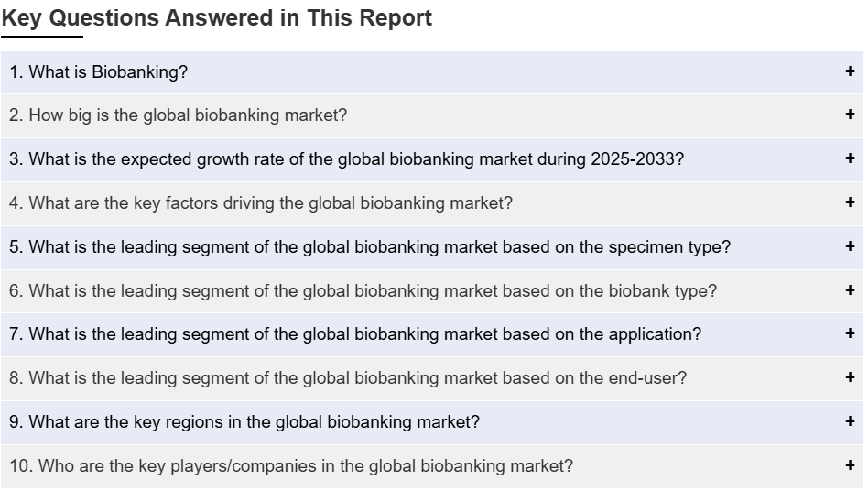Open question 8 on end-user segment
The height and width of the screenshot is (491, 868).
click(432, 378)
